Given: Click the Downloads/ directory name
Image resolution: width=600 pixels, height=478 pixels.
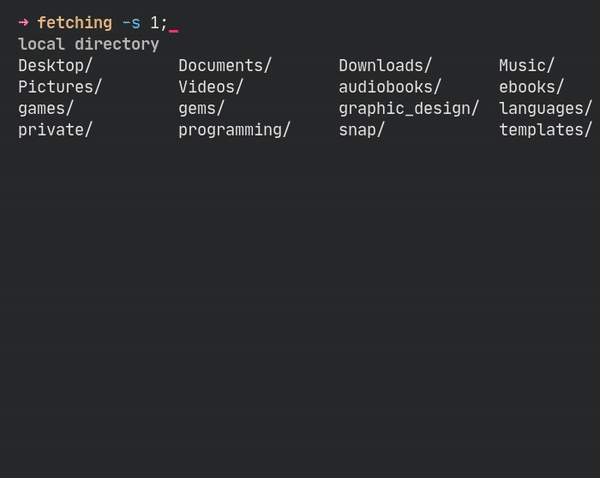Looking at the screenshot, I should pos(385,66).
